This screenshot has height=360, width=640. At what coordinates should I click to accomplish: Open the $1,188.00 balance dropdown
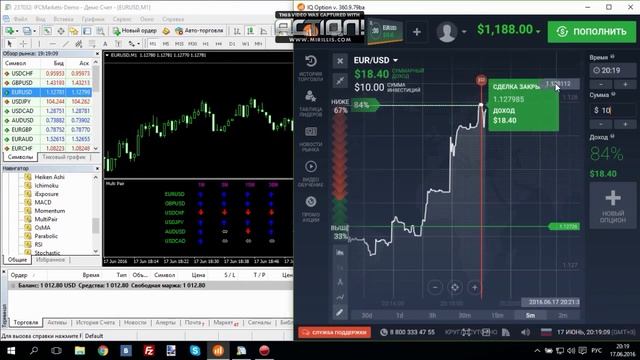point(538,32)
